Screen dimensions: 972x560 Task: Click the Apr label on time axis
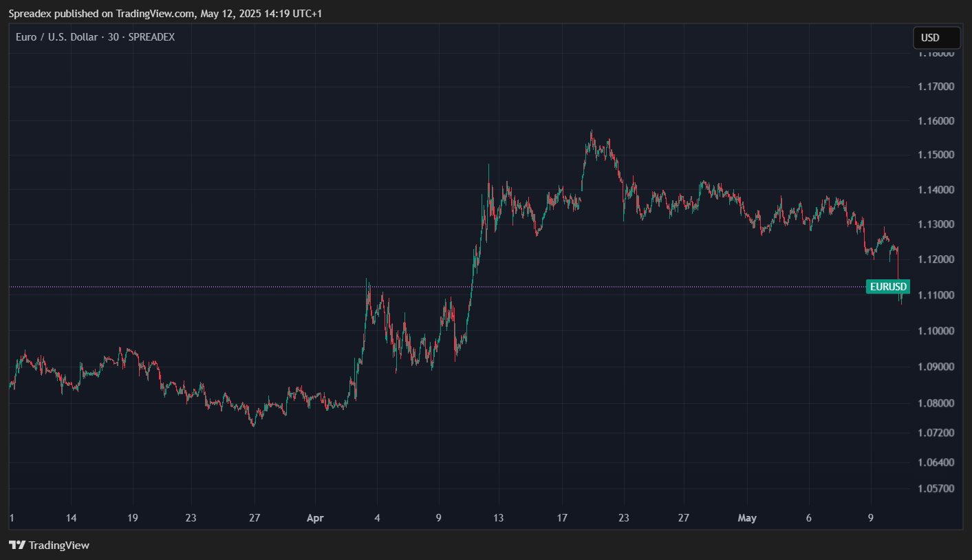click(315, 518)
